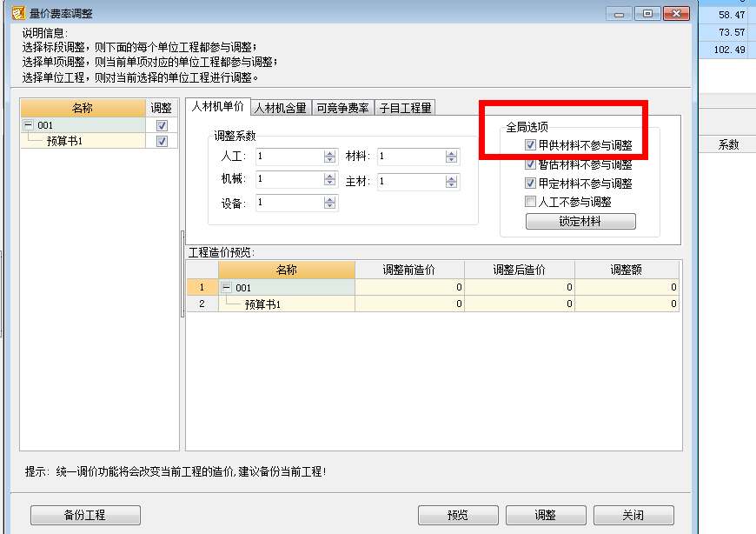The width and height of the screenshot is (756, 534).
Task: Click the 调整额 cell of 预算书1 row
Action: pos(627,304)
